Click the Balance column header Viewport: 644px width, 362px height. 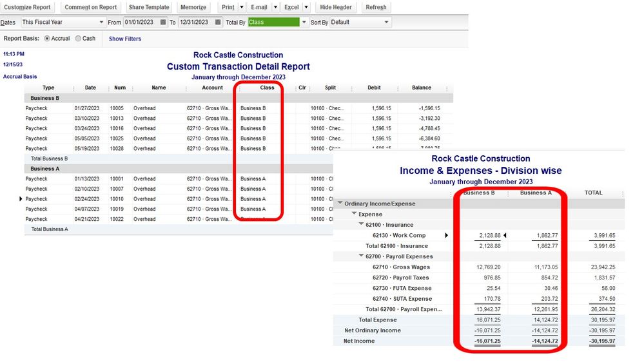422,88
